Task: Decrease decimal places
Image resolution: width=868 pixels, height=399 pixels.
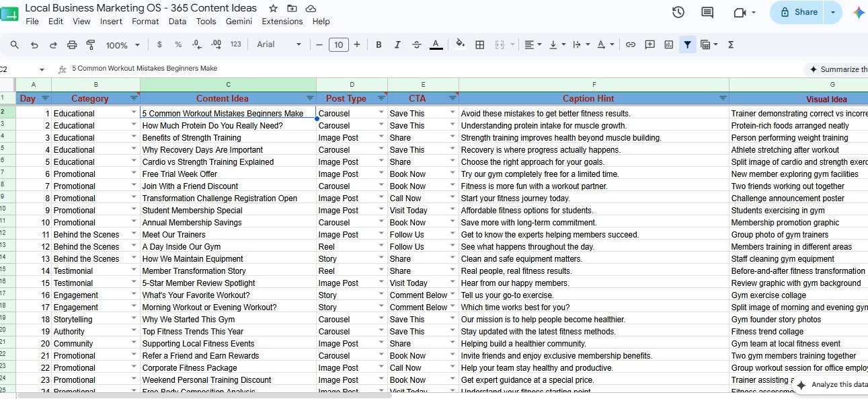Action: click(196, 45)
